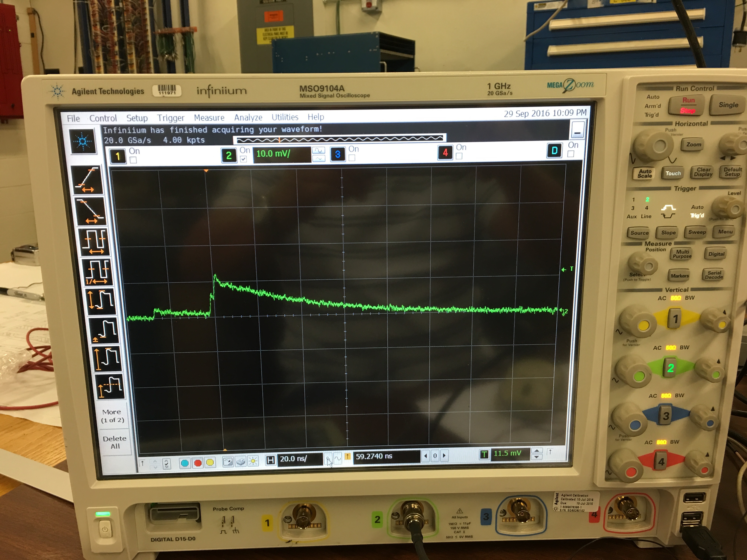747x560 pixels.
Task: Click the up-arrow icon at bottom-left toolbar
Action: pyautogui.click(x=142, y=463)
